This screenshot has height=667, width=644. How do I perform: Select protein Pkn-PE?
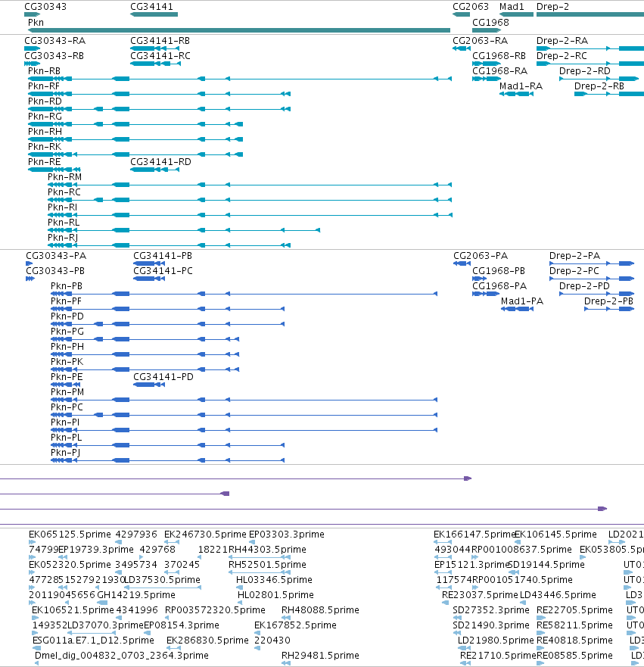(66, 385)
